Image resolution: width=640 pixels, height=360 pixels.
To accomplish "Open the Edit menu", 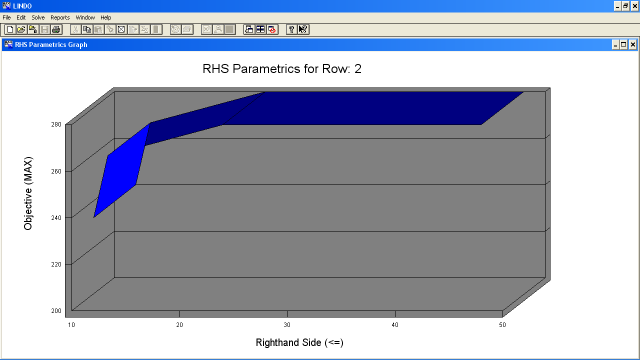I will (21, 18).
